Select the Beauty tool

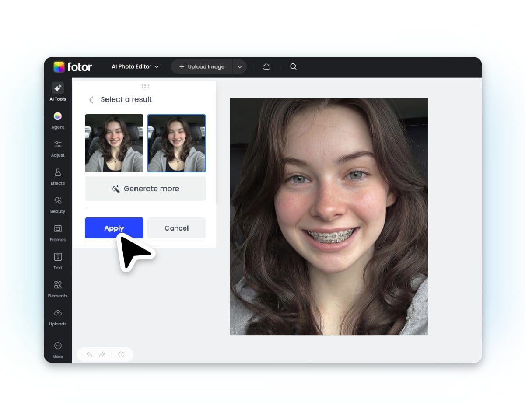tap(57, 204)
